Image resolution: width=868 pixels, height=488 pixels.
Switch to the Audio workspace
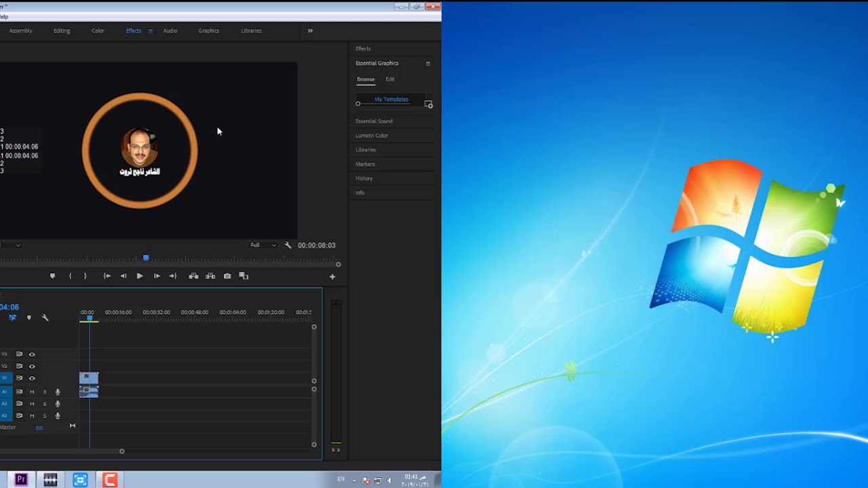coord(170,30)
